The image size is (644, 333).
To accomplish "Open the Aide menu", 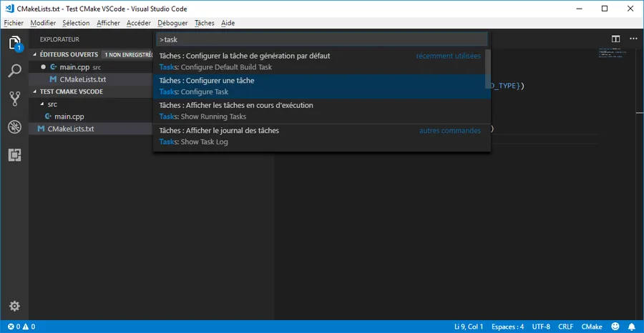I will click(x=228, y=23).
